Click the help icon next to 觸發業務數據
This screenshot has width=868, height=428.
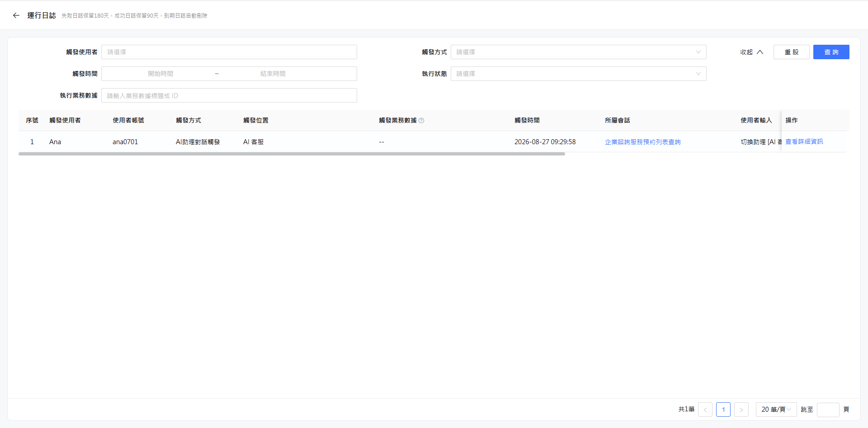pyautogui.click(x=421, y=121)
